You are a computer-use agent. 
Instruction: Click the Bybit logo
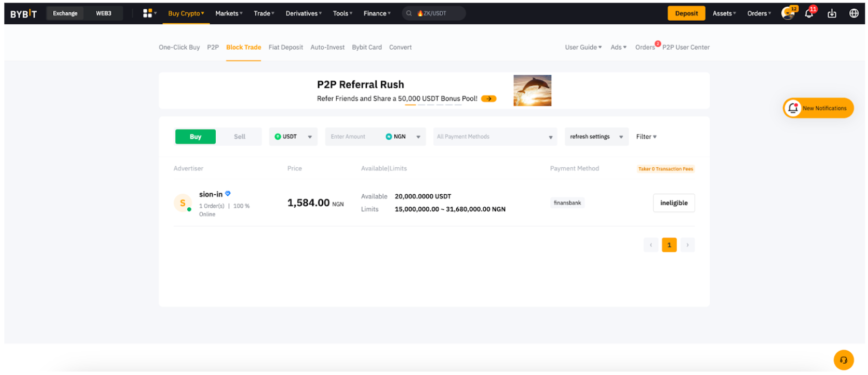24,13
